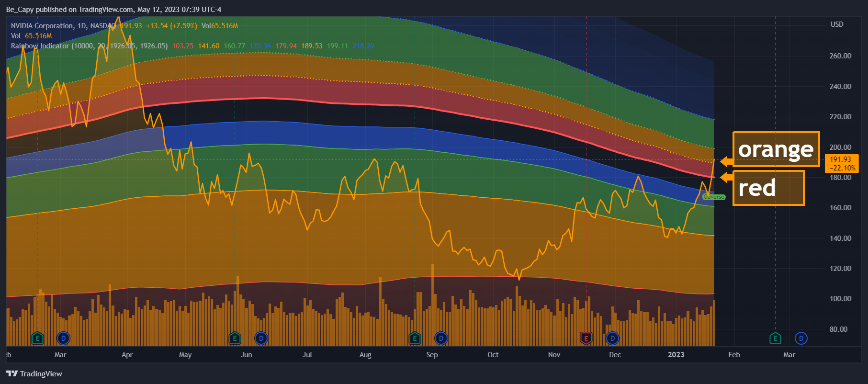Click the USD currency label on price axis
This screenshot has height=384, width=868.
tap(837, 24)
